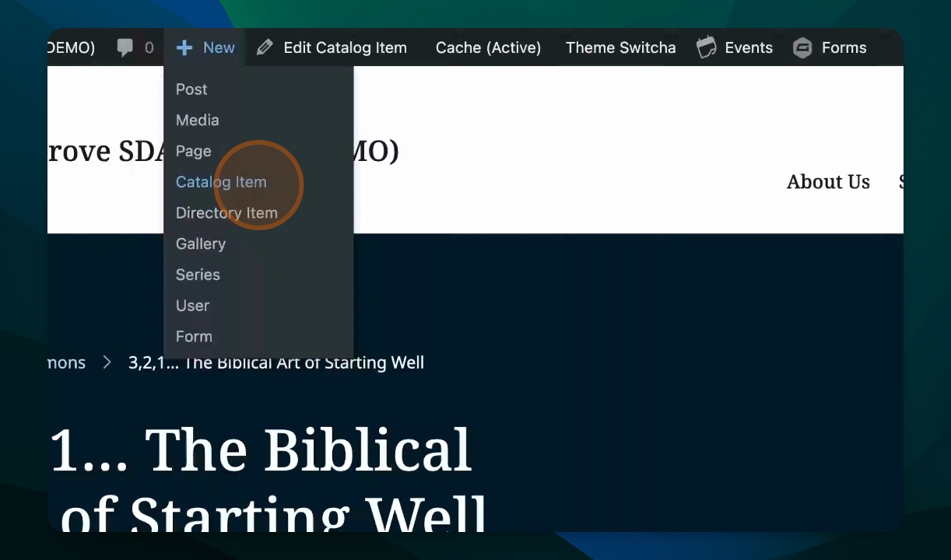Click the breadcrumb chevron separator
This screenshot has height=560, width=951.
[107, 362]
